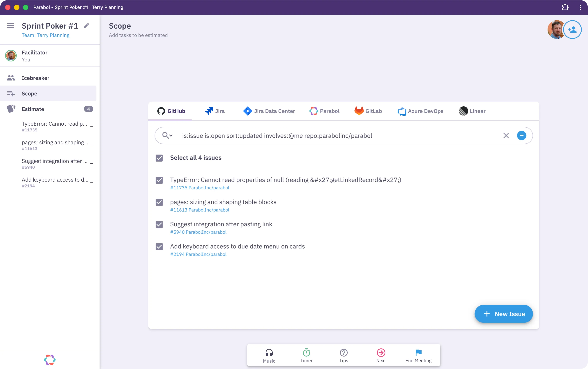Clear the search query
Image resolution: width=588 pixels, height=369 pixels.
coord(506,136)
